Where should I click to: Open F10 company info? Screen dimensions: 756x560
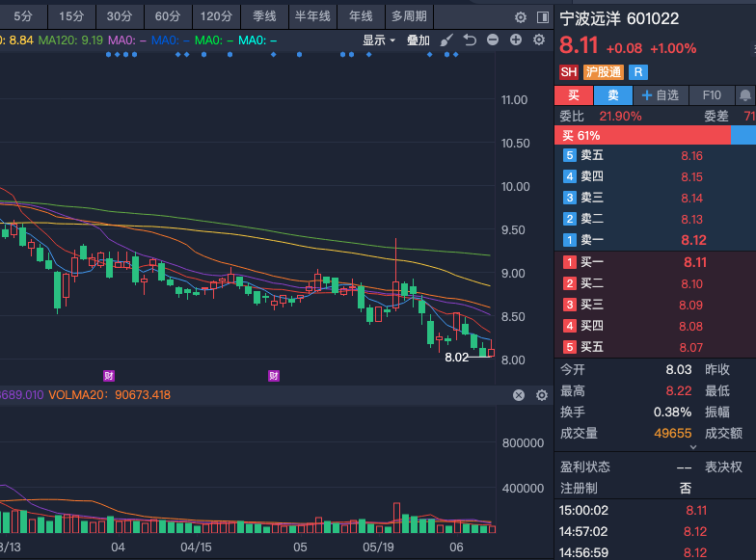coord(712,95)
